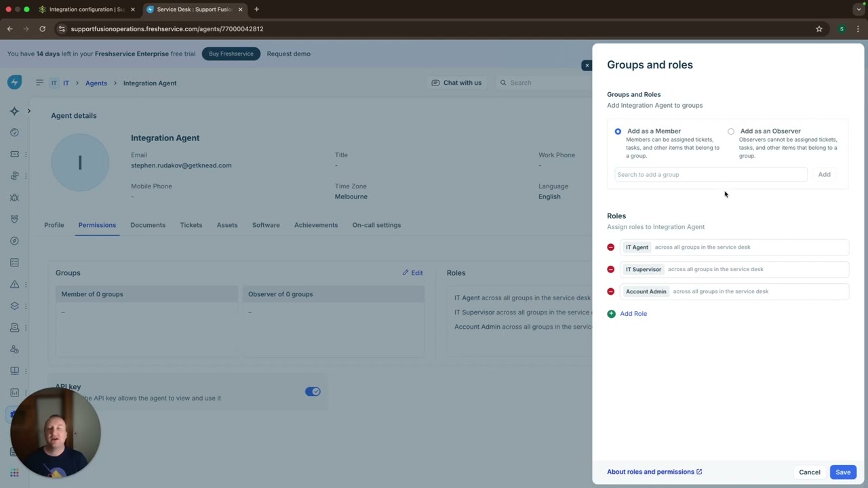868x488 pixels.
Task: Click the Search to add a group field
Action: (x=711, y=175)
